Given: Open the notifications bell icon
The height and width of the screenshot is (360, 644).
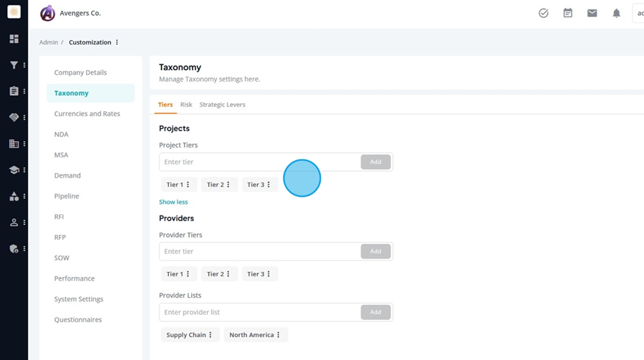Looking at the screenshot, I should (616, 13).
